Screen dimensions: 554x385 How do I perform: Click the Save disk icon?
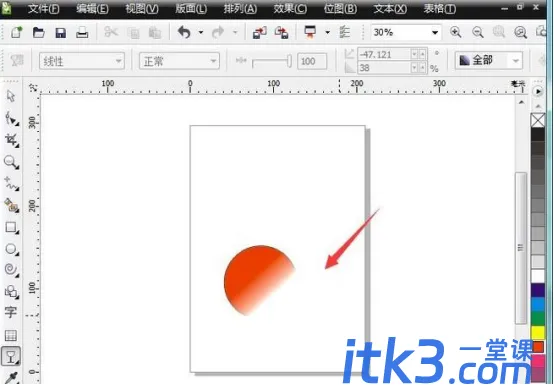click(61, 33)
